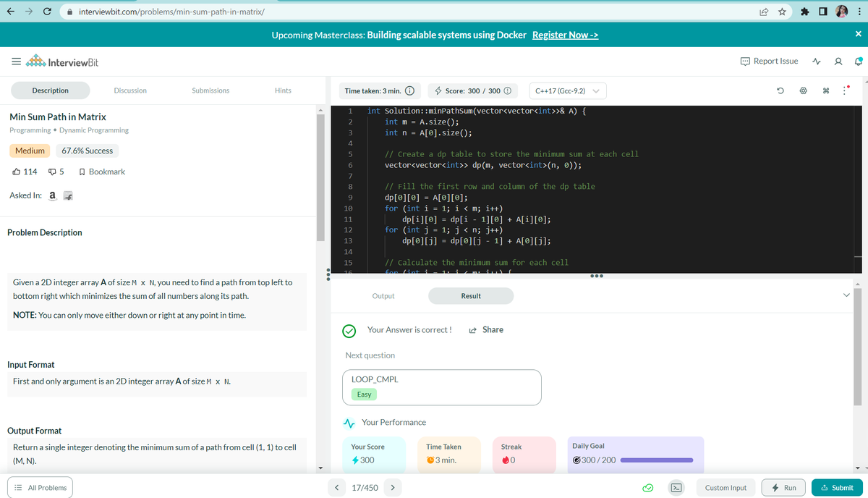Click the vertical panel splitter dots
868x498 pixels.
tap(328, 276)
